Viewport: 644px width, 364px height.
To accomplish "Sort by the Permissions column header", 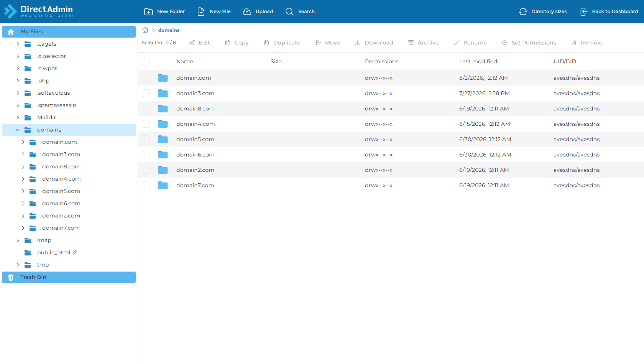I will (381, 61).
